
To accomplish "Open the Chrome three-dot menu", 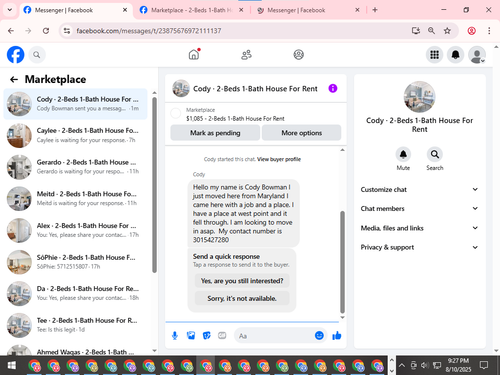I will [489, 31].
